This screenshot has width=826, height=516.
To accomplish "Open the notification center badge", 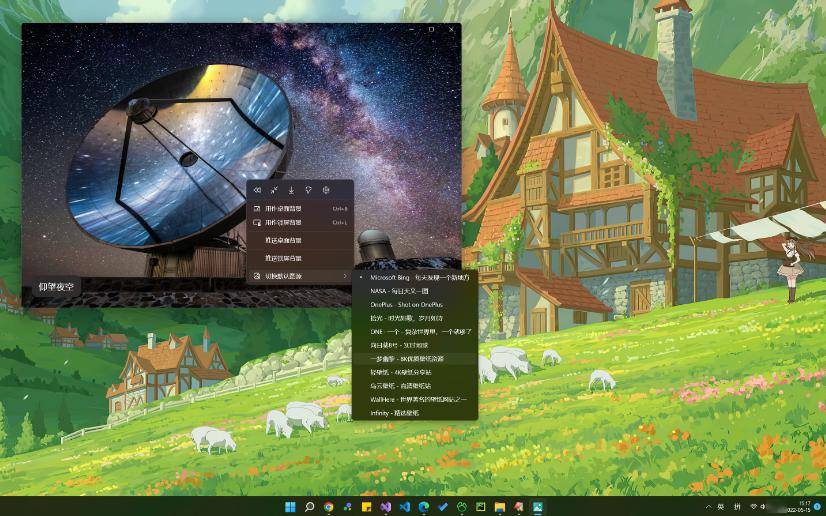I will [818, 507].
